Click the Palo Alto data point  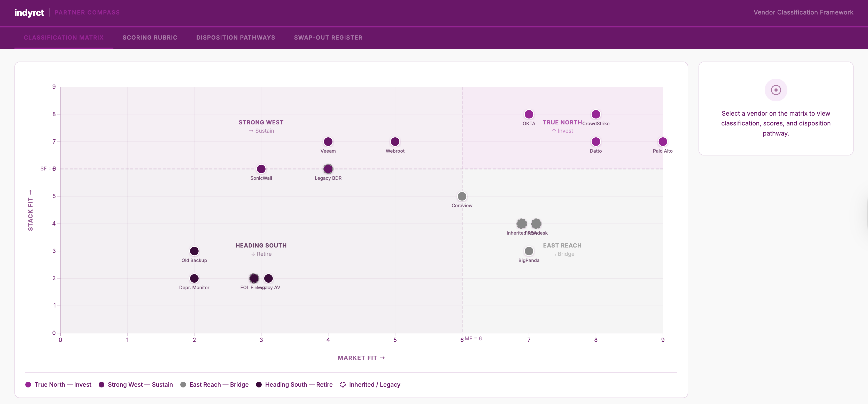[x=662, y=142]
